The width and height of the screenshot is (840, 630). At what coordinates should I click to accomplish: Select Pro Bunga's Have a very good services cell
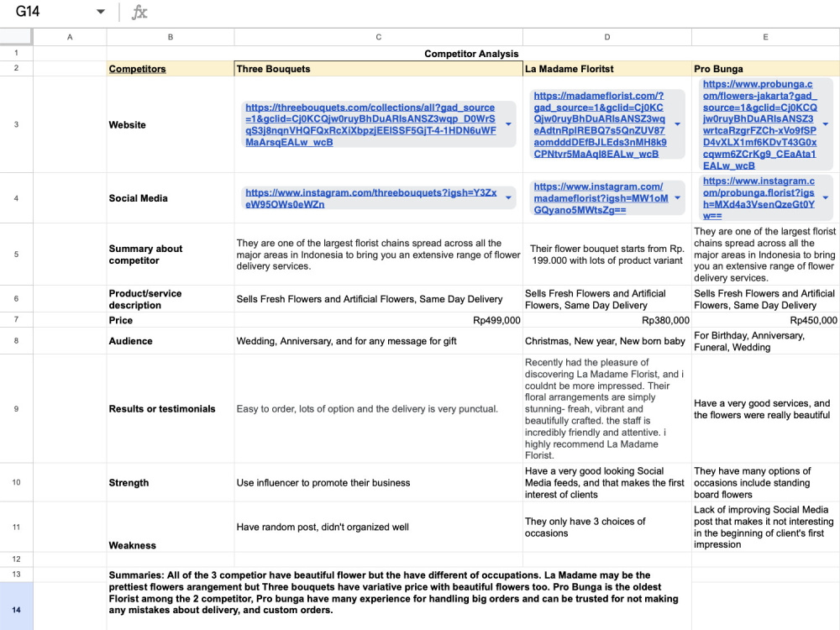[x=765, y=409]
